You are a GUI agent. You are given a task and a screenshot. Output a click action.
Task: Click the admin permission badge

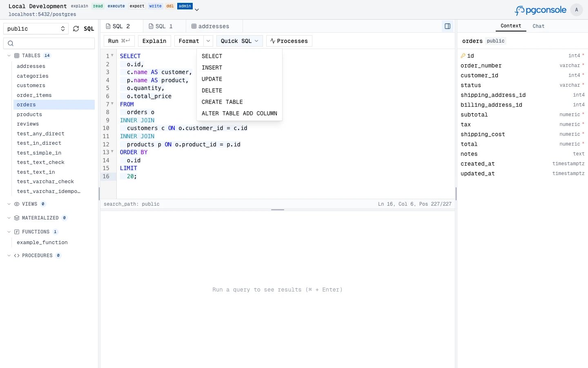click(185, 6)
